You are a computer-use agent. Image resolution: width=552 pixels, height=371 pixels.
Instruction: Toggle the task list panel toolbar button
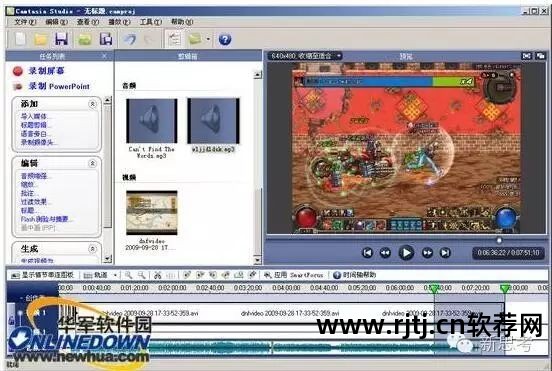point(174,39)
